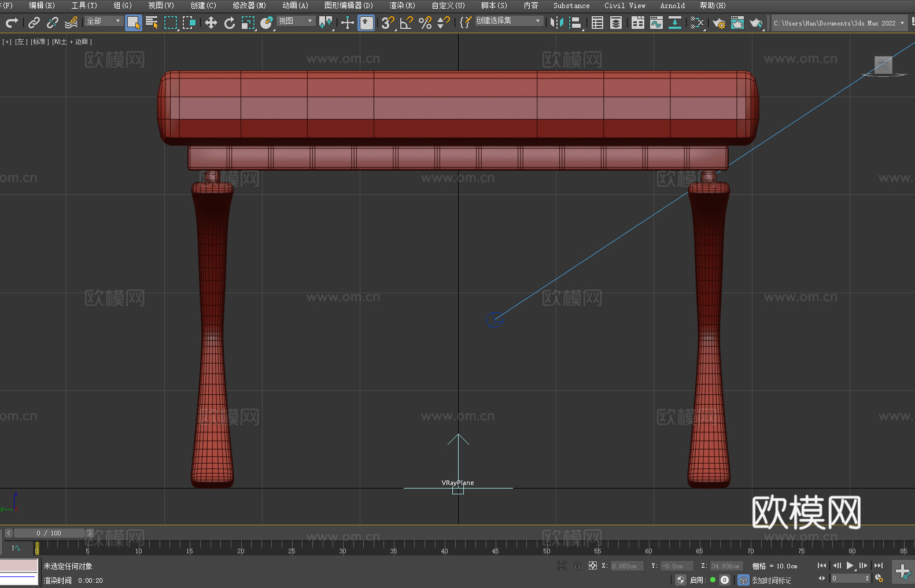Click the Align tool icon

click(x=575, y=23)
